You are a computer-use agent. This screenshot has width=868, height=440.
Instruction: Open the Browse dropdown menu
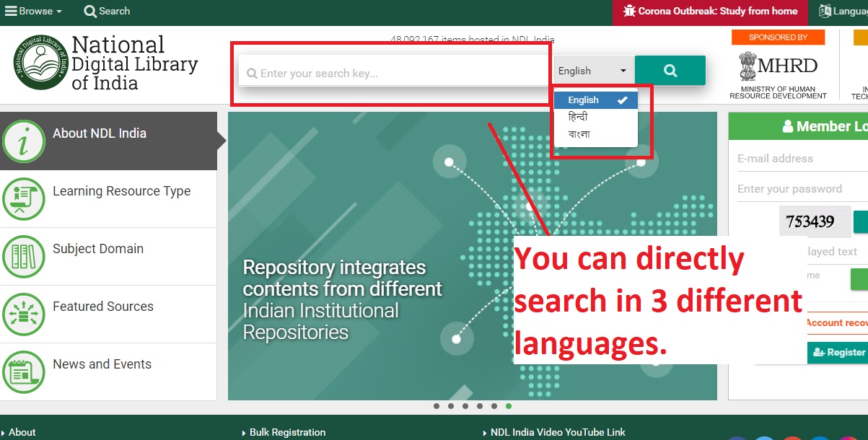pos(33,11)
